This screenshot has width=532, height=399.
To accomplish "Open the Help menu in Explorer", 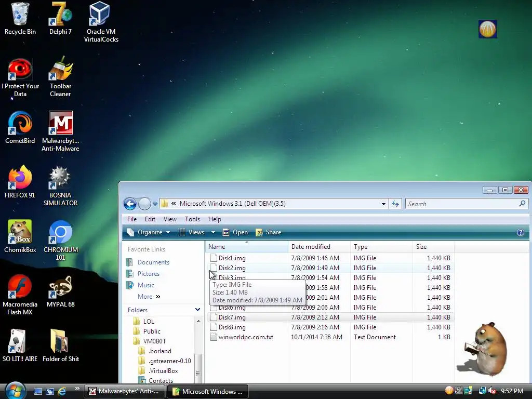I will tap(215, 219).
